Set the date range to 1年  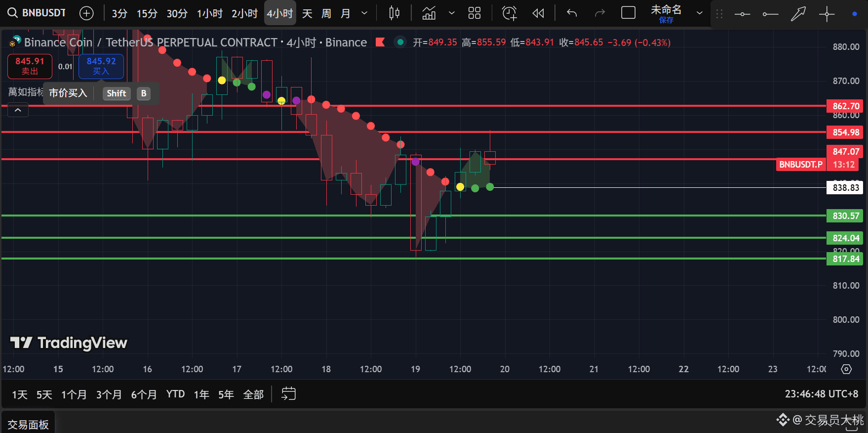(x=201, y=394)
